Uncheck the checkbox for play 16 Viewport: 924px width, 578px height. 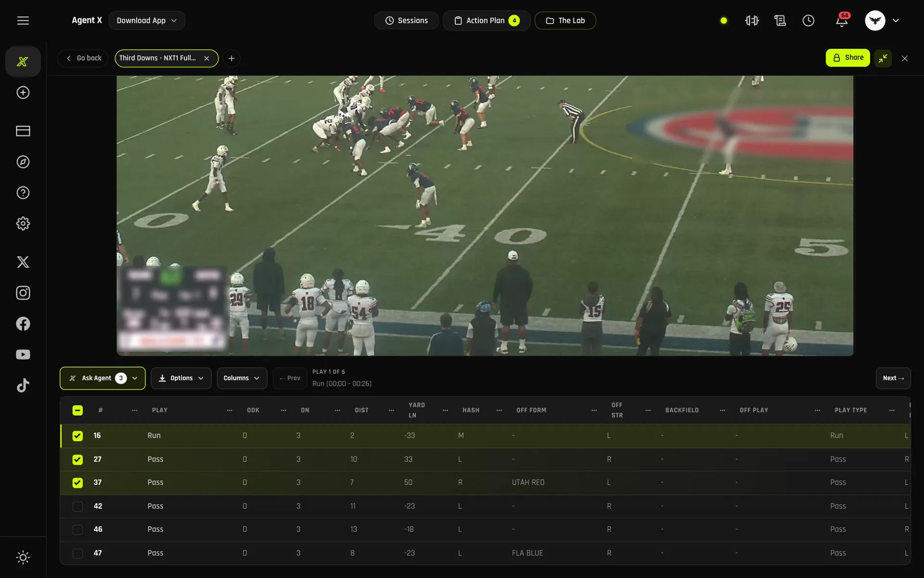[77, 436]
